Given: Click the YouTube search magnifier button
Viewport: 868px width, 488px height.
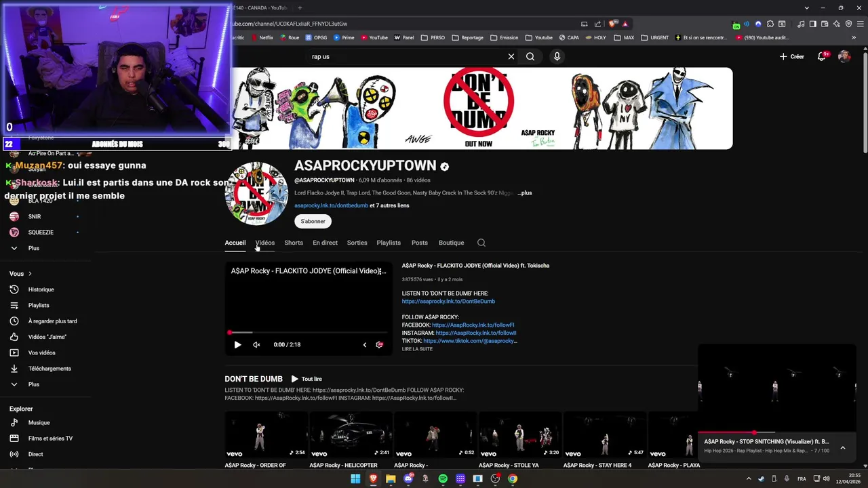Looking at the screenshot, I should (530, 56).
